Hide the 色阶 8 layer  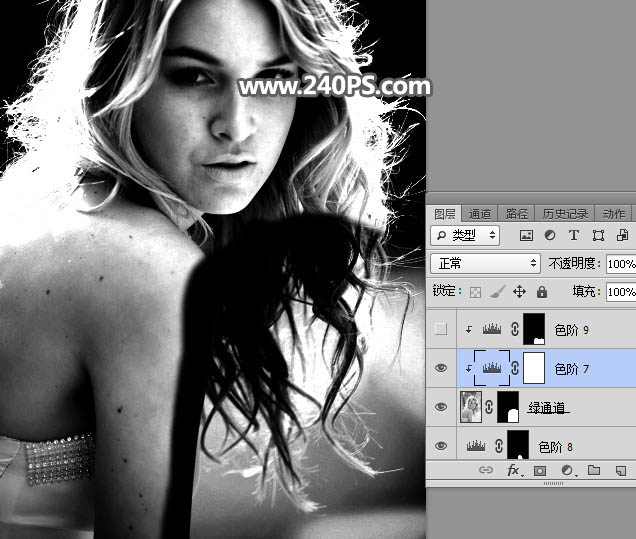tap(441, 446)
